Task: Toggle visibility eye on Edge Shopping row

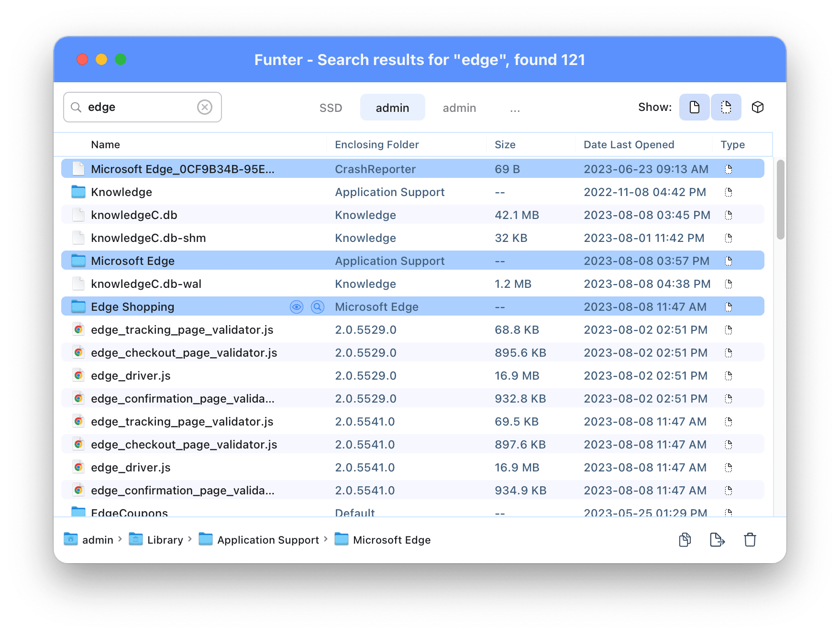Action: pos(297,307)
